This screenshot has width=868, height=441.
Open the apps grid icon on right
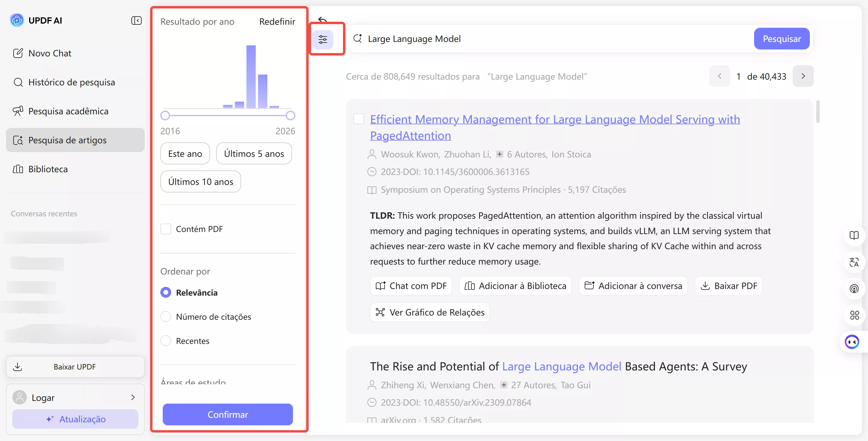(x=854, y=315)
